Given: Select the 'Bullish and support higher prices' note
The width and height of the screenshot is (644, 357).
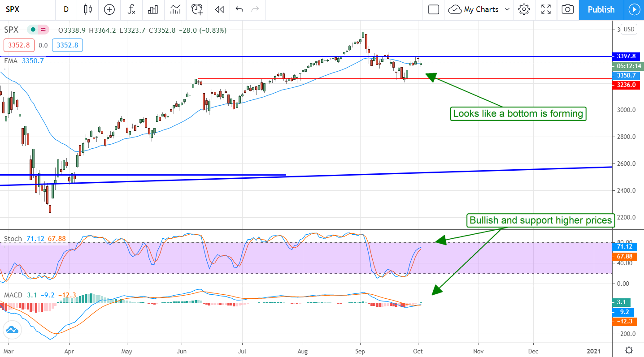Looking at the screenshot, I should click(541, 220).
